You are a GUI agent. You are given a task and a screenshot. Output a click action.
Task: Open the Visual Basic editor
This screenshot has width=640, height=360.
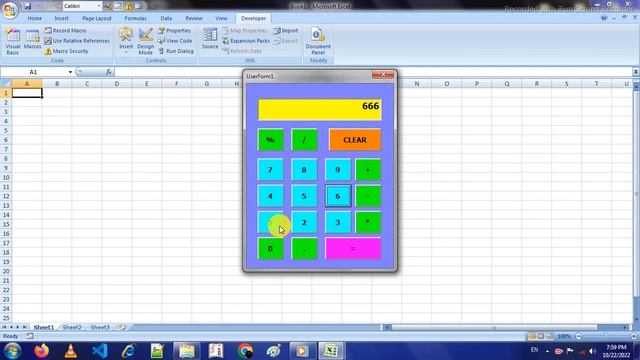(13, 41)
